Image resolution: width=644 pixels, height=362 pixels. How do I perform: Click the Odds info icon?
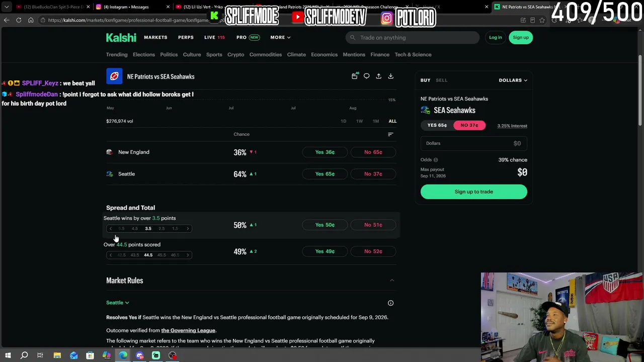[436, 160]
